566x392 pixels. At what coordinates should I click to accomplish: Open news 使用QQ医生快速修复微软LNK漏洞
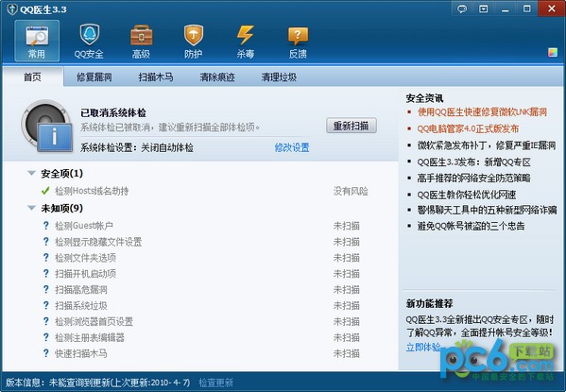[482, 111]
